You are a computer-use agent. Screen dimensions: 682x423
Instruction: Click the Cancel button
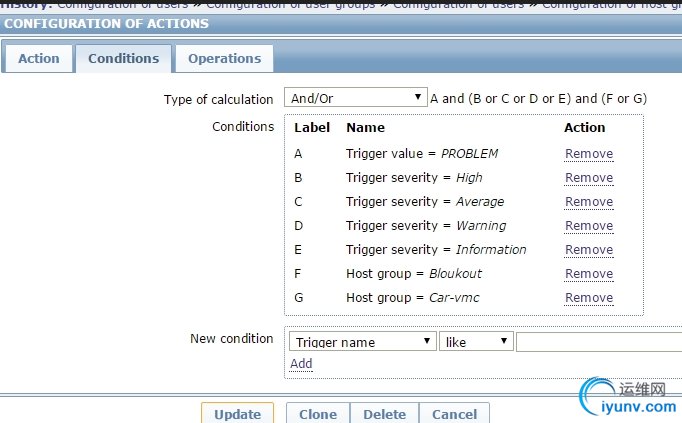pyautogui.click(x=455, y=413)
